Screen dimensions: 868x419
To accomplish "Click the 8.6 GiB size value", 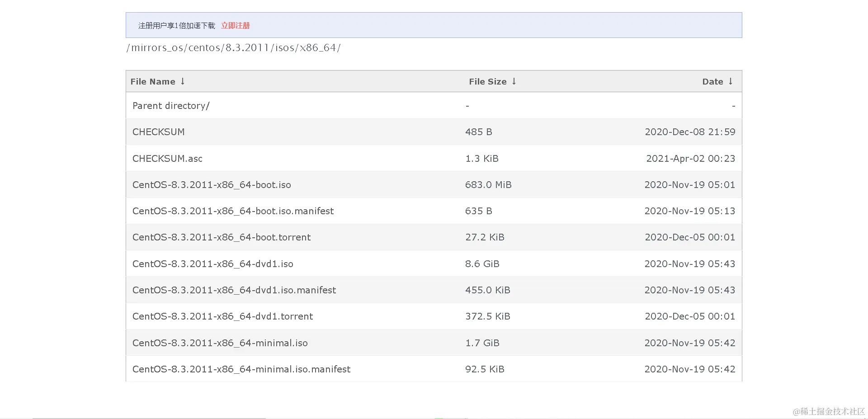I will pos(482,264).
